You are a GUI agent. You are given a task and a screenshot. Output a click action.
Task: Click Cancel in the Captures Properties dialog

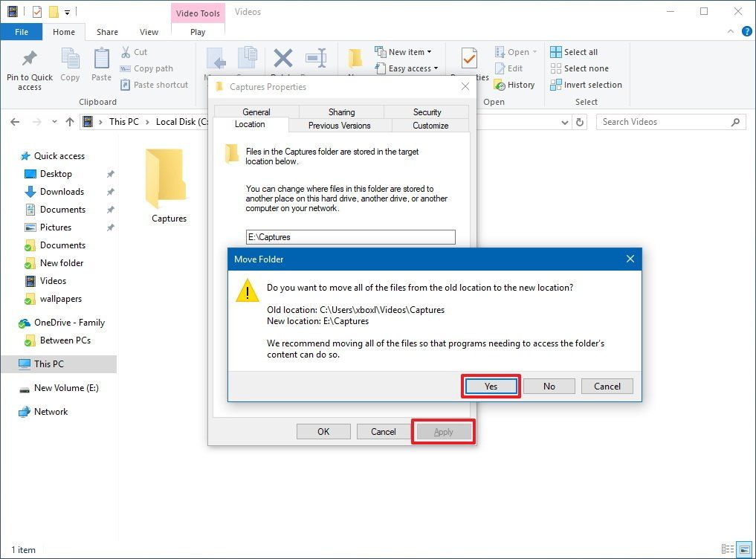(x=383, y=431)
